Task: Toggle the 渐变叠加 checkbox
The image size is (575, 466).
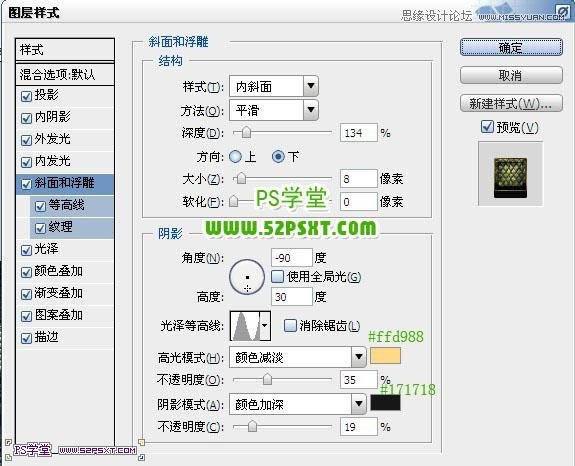Action: coord(26,294)
